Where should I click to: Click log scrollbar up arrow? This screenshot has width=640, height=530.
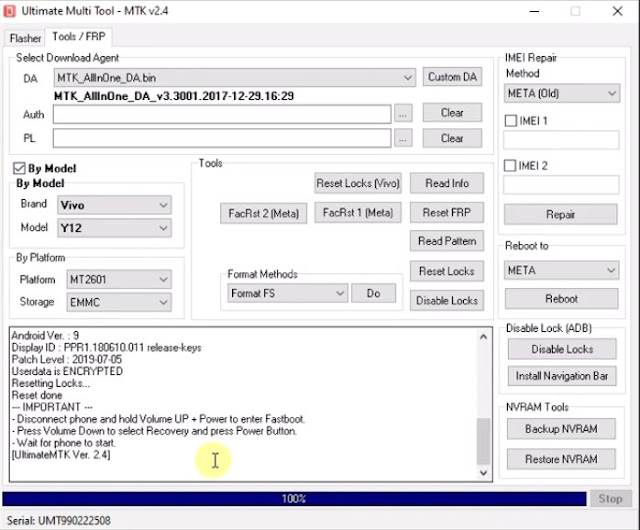pos(484,337)
